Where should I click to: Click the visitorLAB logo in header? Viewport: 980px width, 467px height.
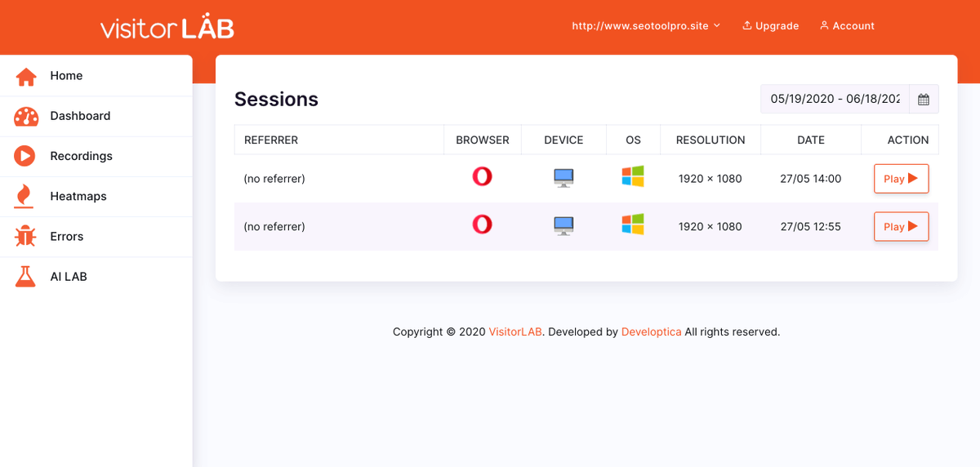(x=167, y=28)
